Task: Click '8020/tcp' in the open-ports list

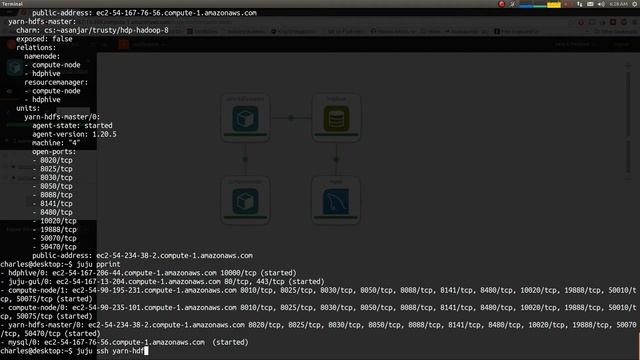Action: [56, 160]
